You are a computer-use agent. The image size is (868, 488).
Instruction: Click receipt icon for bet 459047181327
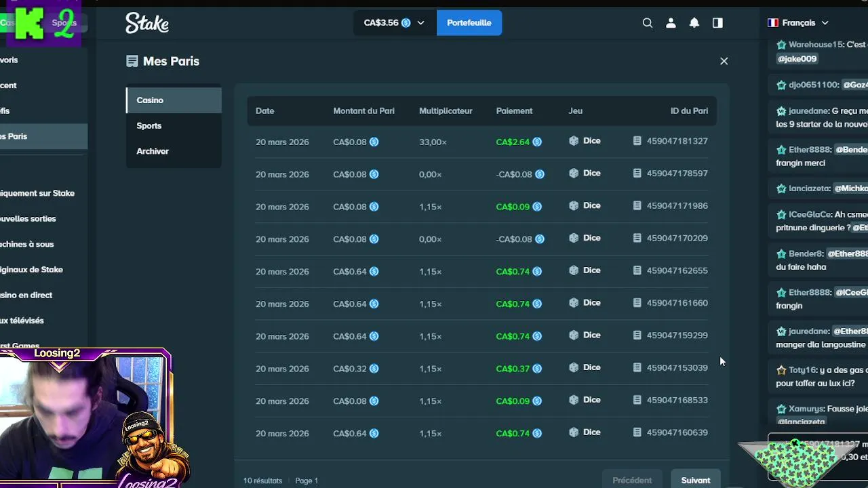coord(637,141)
